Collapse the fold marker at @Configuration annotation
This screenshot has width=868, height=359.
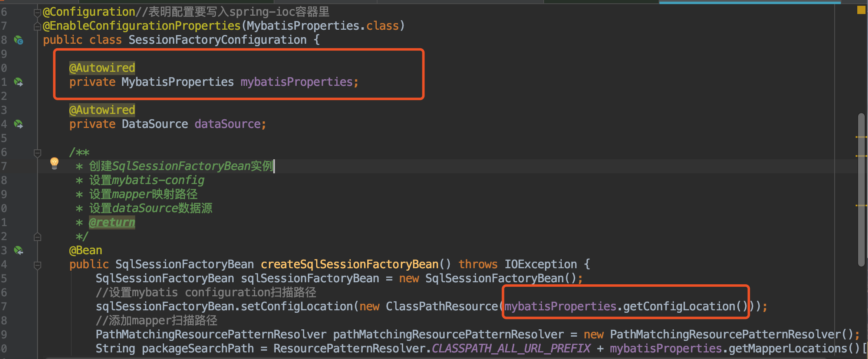[x=37, y=13]
